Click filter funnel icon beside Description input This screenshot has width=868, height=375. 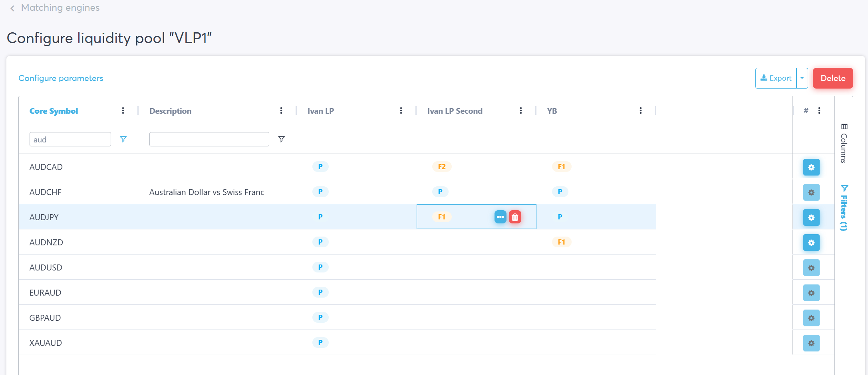281,139
